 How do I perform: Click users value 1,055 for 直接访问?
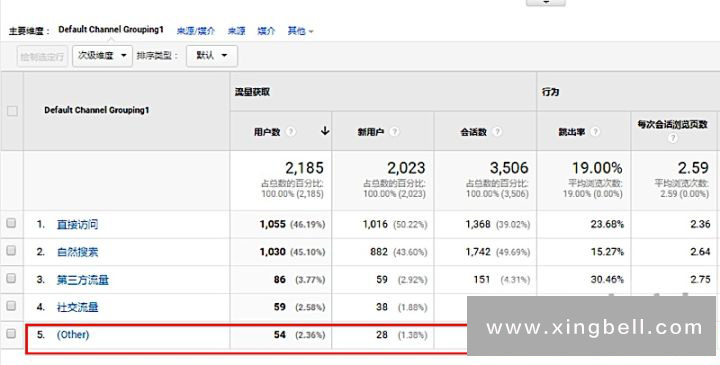click(273, 224)
